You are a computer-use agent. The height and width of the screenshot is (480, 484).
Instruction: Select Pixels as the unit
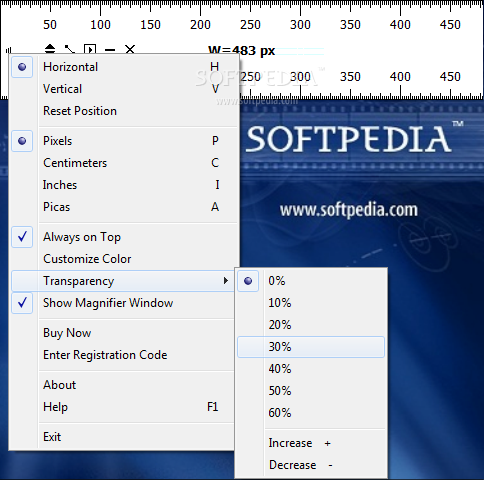click(124, 141)
